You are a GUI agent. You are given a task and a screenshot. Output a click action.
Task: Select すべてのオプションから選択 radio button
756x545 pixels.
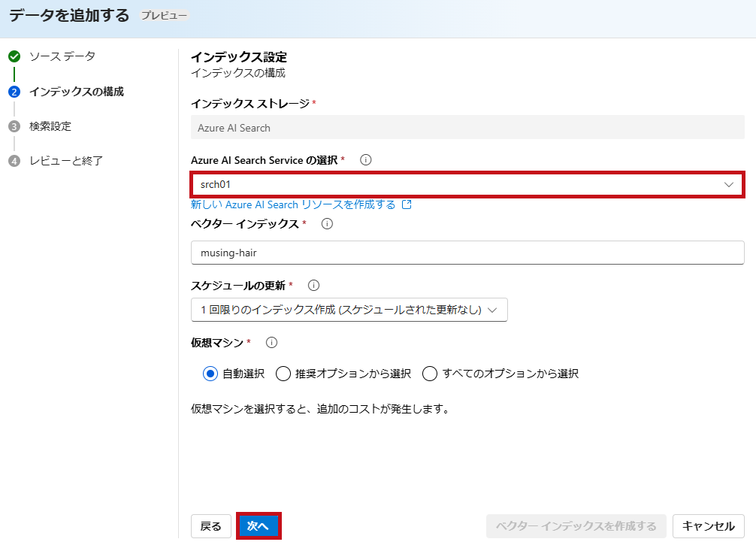pos(430,374)
